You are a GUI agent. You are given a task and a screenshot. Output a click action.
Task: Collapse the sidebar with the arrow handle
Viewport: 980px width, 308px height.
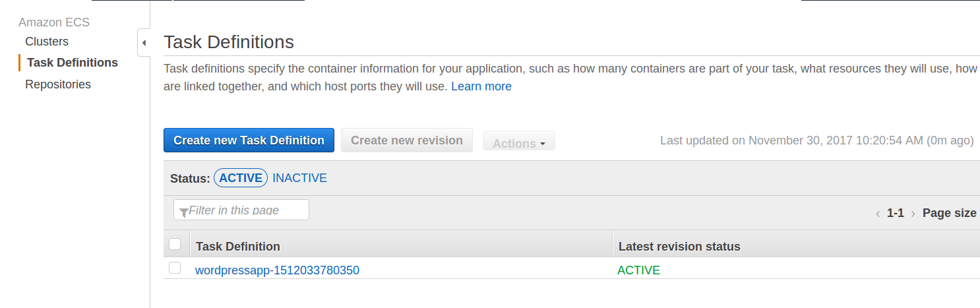(x=144, y=43)
